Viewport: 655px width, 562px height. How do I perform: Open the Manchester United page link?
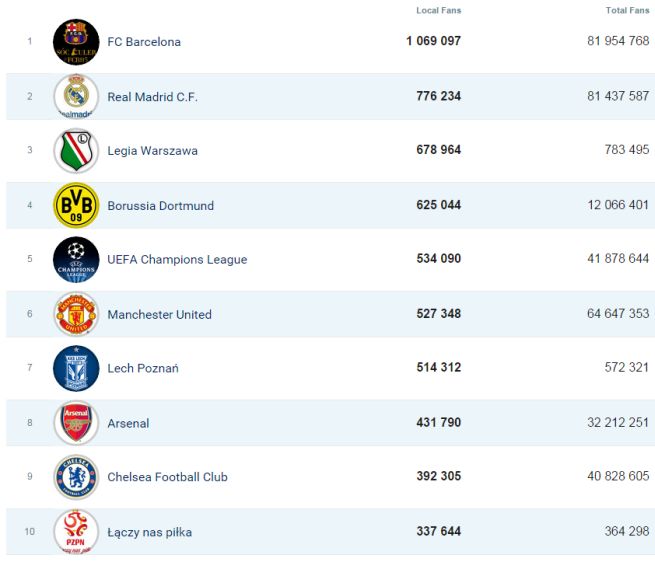tap(159, 314)
